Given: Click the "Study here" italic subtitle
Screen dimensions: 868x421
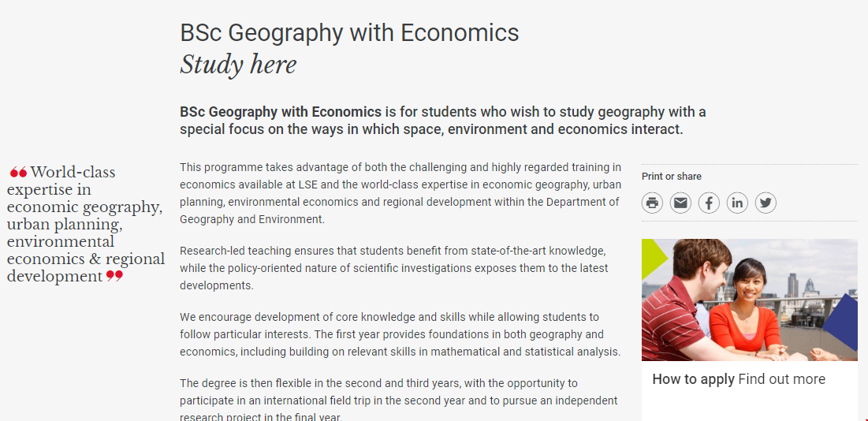Looking at the screenshot, I should (x=238, y=65).
